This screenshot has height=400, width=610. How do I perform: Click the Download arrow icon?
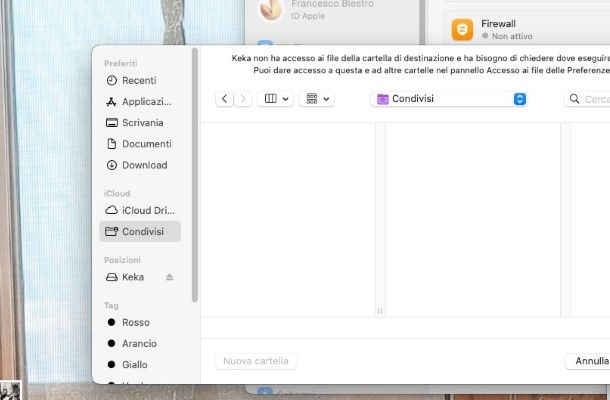112,165
